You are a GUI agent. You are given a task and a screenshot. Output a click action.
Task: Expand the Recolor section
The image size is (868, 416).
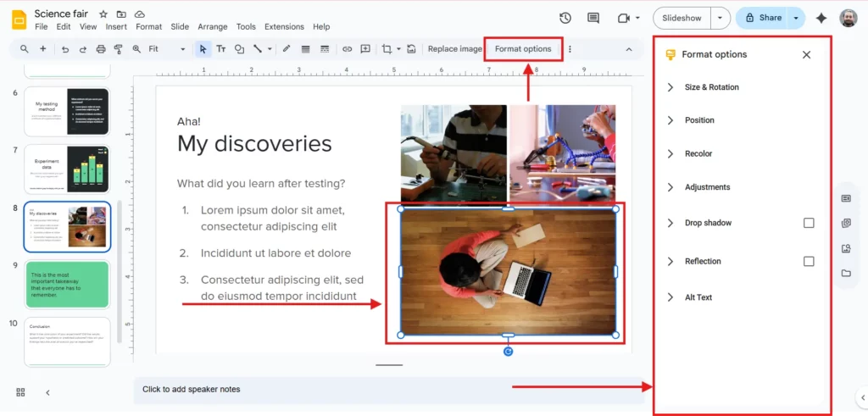click(698, 154)
